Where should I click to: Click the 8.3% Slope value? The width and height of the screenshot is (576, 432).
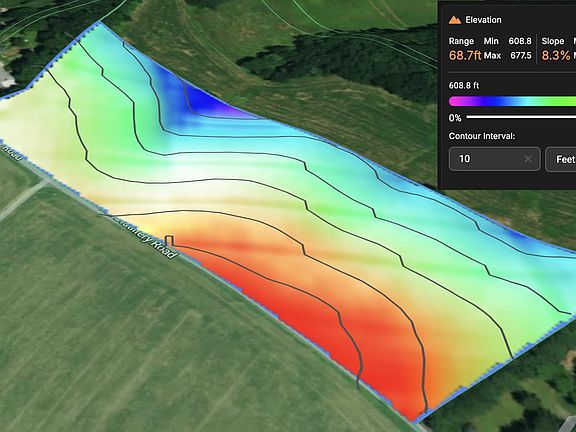(556, 55)
